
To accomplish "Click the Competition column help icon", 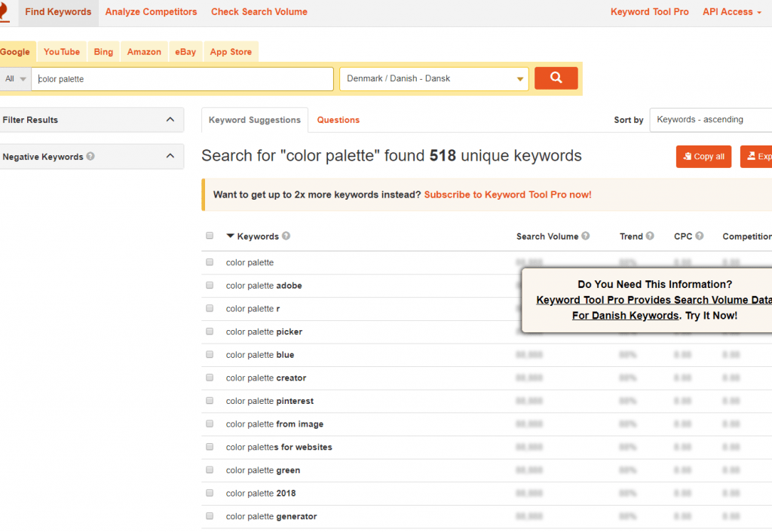I will coord(769,236).
